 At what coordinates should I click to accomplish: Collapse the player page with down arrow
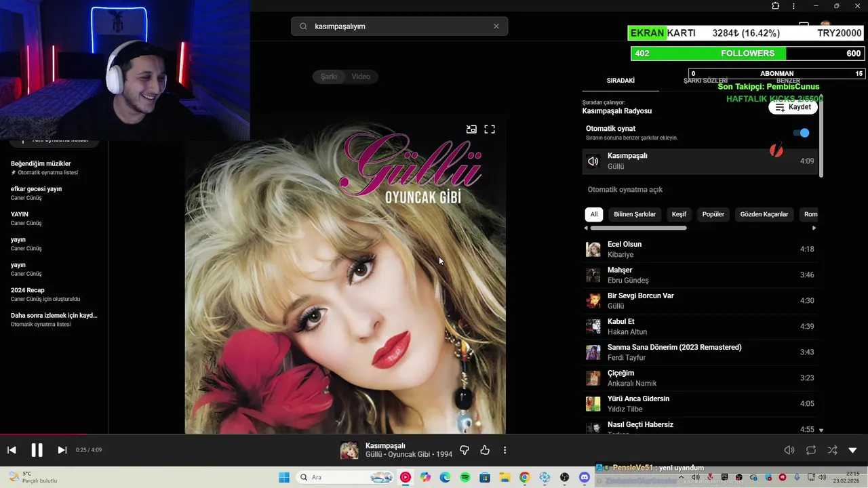[x=852, y=450]
